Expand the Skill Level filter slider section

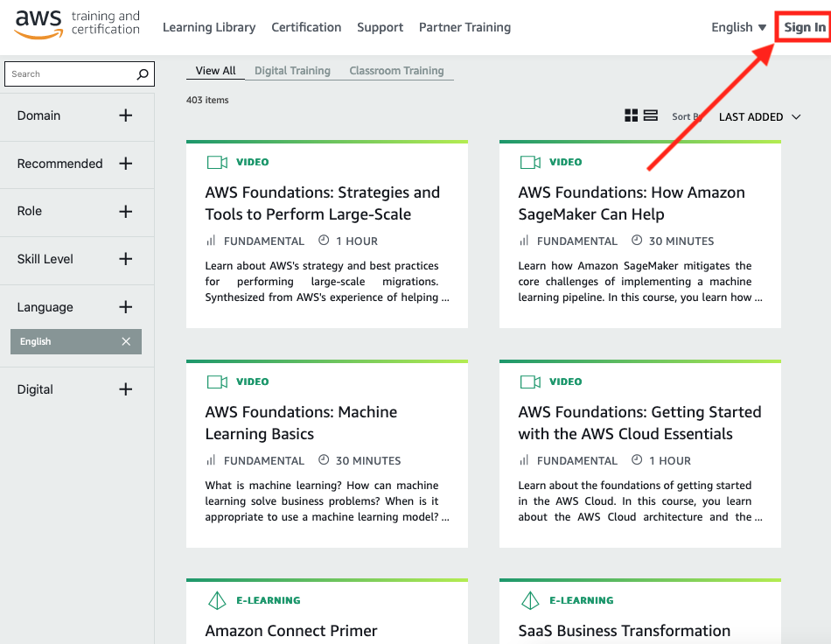pos(125,260)
